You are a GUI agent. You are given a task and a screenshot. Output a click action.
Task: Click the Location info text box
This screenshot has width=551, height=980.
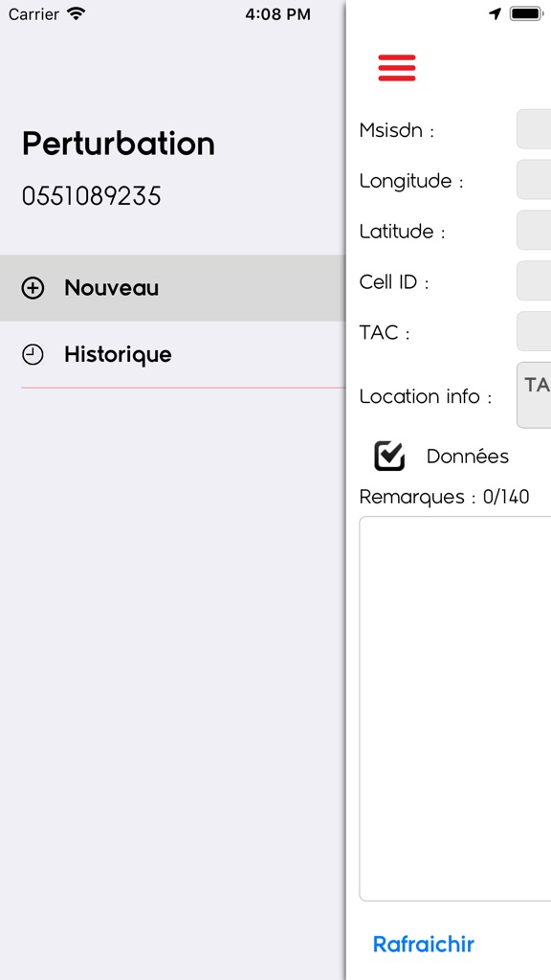[534, 395]
